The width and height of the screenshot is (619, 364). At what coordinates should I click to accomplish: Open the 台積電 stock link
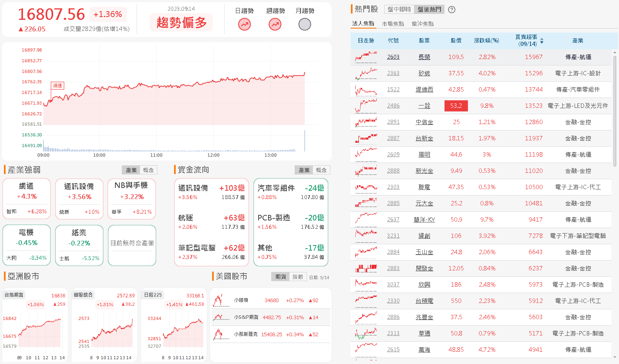click(x=424, y=301)
